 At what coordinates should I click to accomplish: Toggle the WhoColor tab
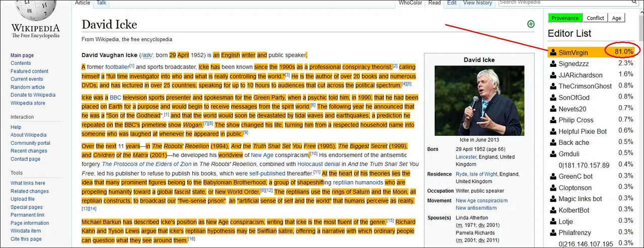[410, 3]
